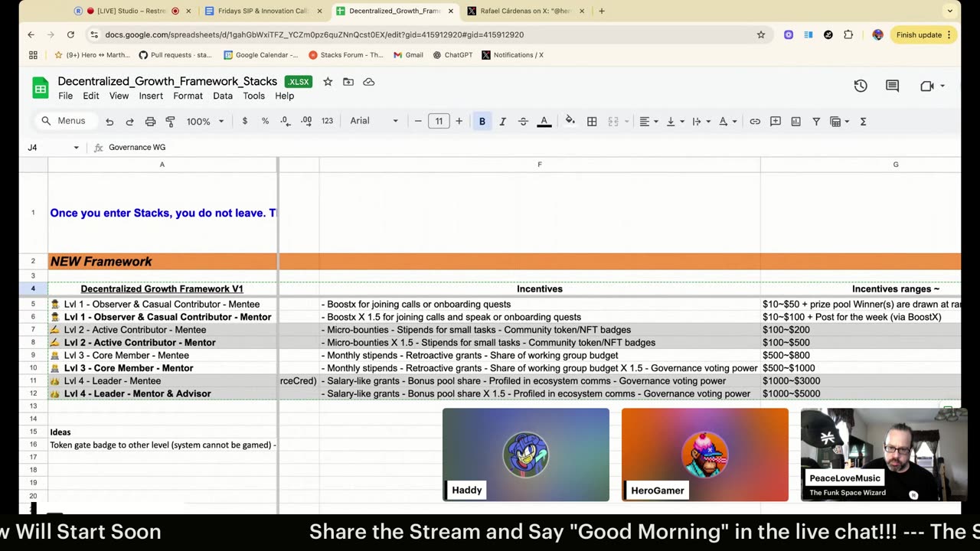Open the Help menu

284,96
